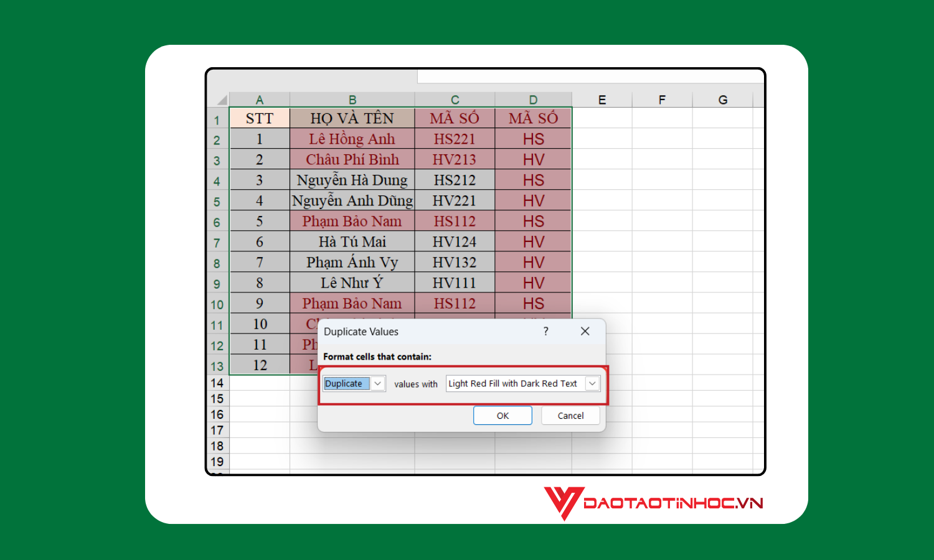Click the Select All triangle above row numbers
This screenshot has width=934, height=560.
[219, 99]
